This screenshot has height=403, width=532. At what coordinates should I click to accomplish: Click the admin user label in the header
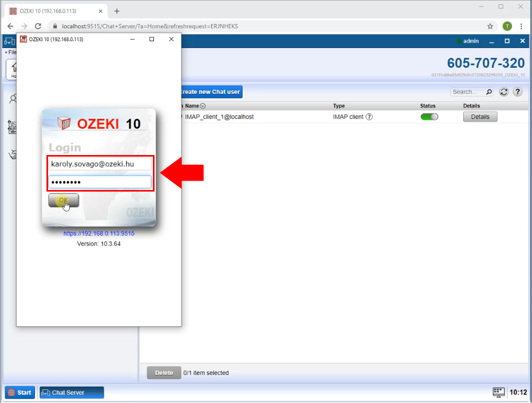pyautogui.click(x=470, y=41)
